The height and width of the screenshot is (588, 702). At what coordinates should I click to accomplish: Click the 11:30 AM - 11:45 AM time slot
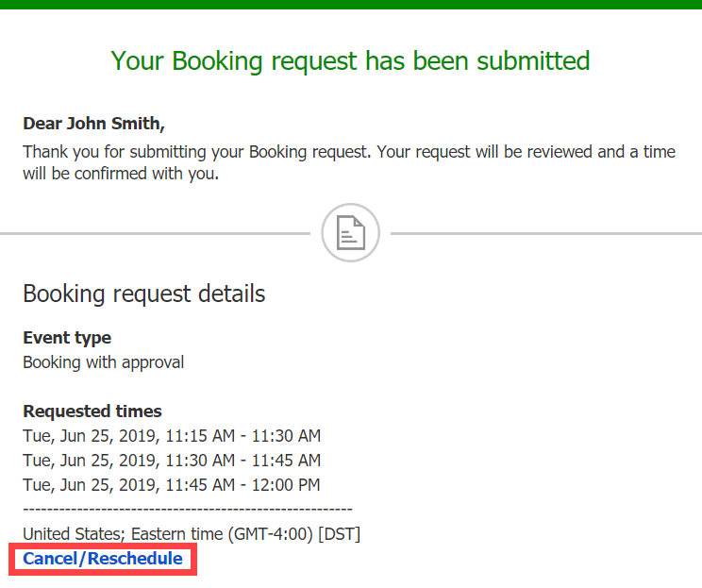(172, 461)
